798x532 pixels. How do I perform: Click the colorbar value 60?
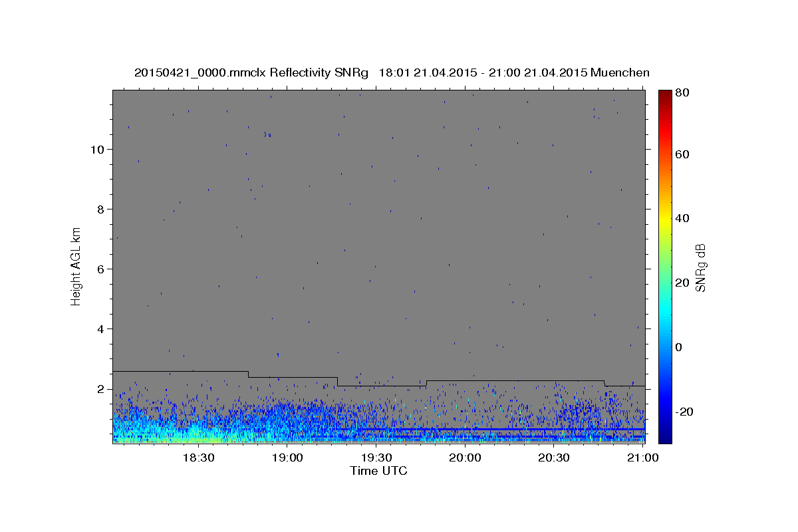[x=683, y=154]
